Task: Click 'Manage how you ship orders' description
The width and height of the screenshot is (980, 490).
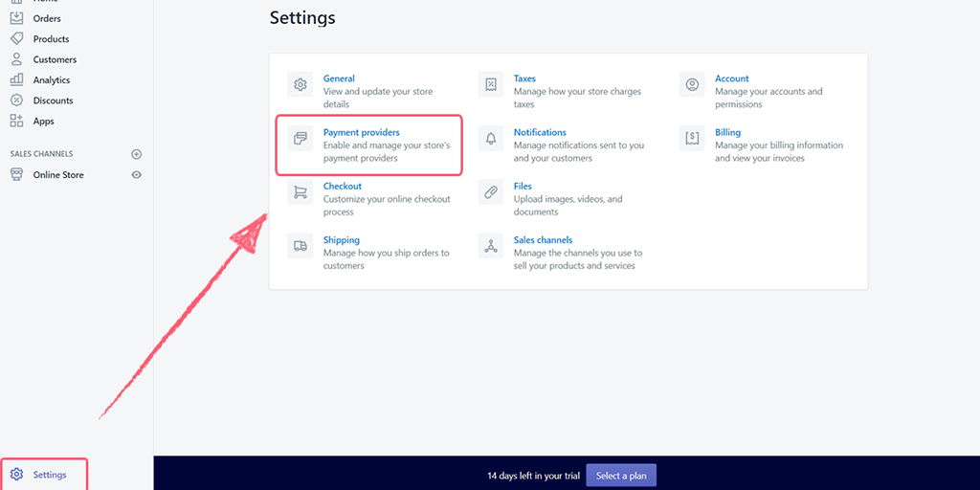Action: (386, 259)
